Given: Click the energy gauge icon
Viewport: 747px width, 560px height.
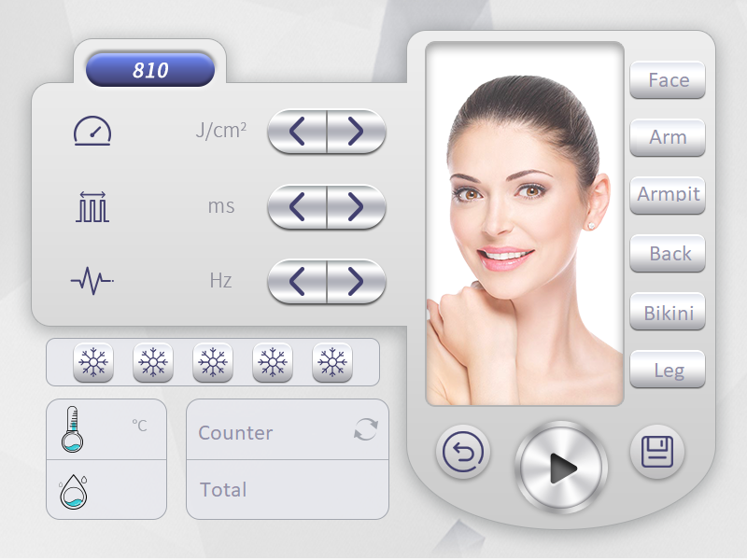Looking at the screenshot, I should 91,131.
